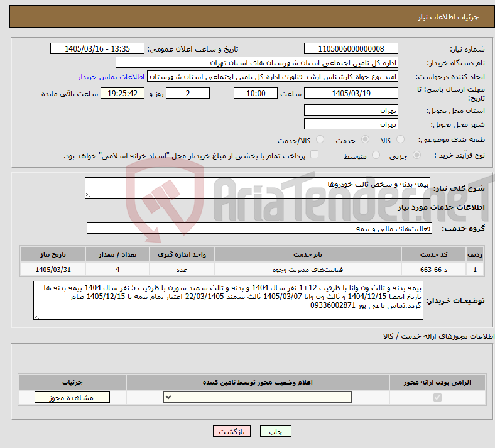Click the گروه خدمت field فعالیت‌های مالی و بیمه
The image size is (495, 448).
259,228
